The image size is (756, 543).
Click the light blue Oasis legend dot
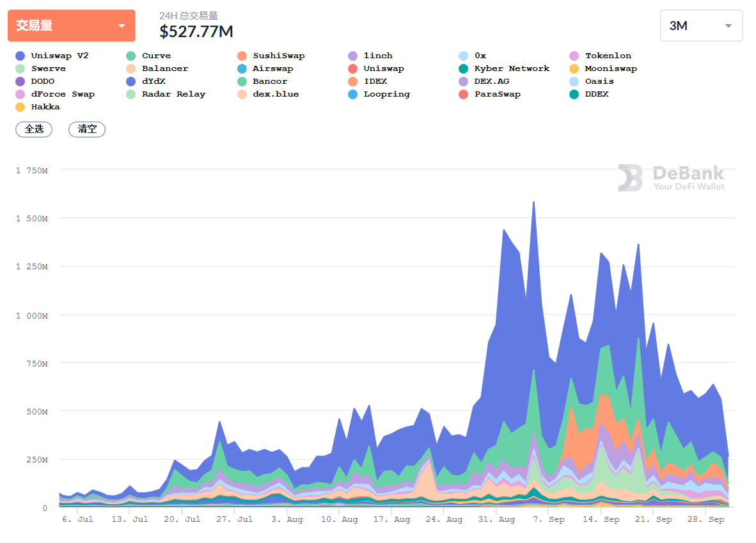point(574,81)
